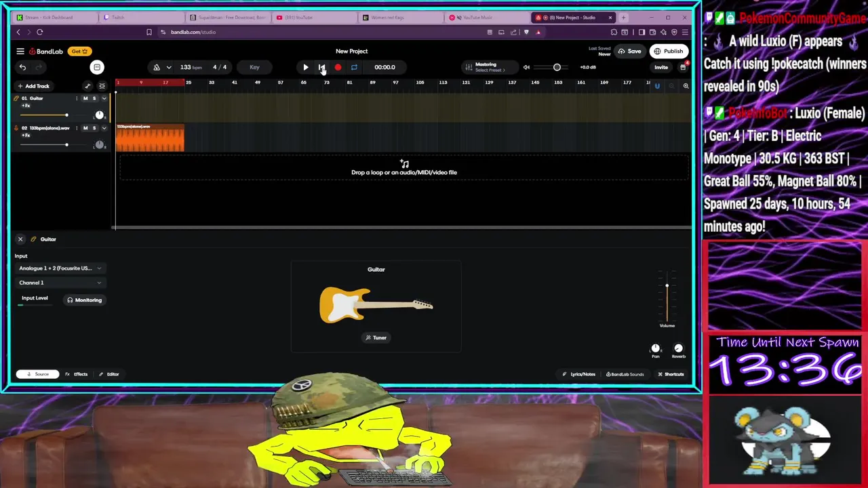868x488 pixels.
Task: Click the Guitar instrument image
Action: click(376, 305)
